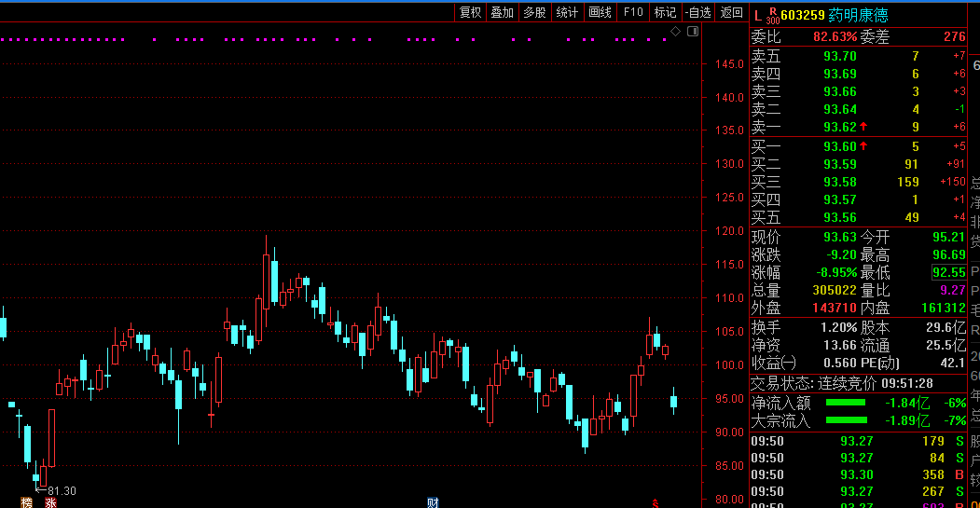This screenshot has width=980, height=508.
Task: Click the 最高 high price 96.69
Action: coord(948,255)
